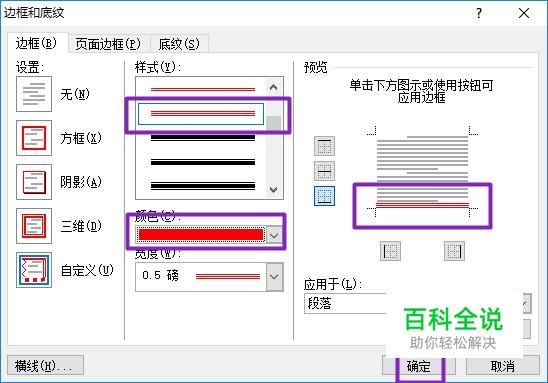Open the 颜色 color dropdown arrow

pos(274,235)
